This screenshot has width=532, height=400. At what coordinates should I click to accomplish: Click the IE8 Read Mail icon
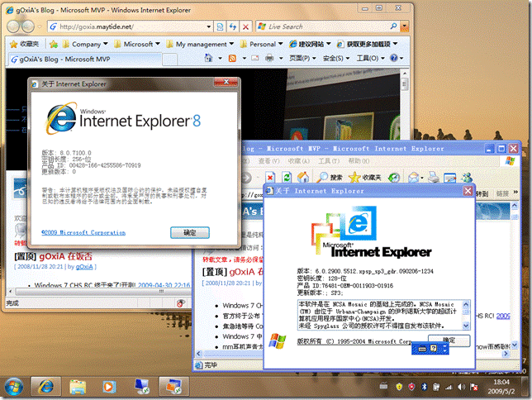point(255,59)
